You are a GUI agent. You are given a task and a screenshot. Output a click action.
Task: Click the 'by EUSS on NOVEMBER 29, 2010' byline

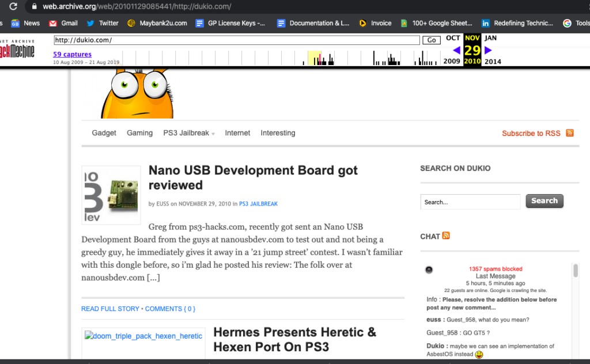190,204
